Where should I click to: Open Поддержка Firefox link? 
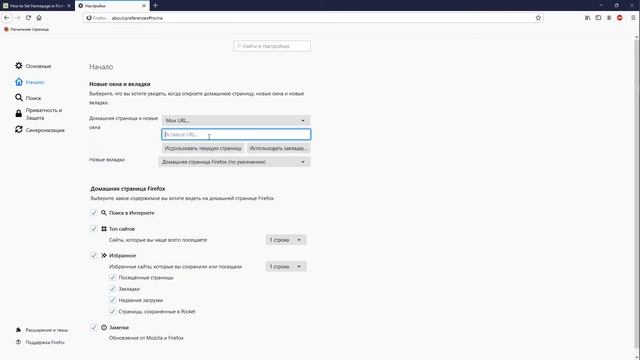tap(40, 342)
